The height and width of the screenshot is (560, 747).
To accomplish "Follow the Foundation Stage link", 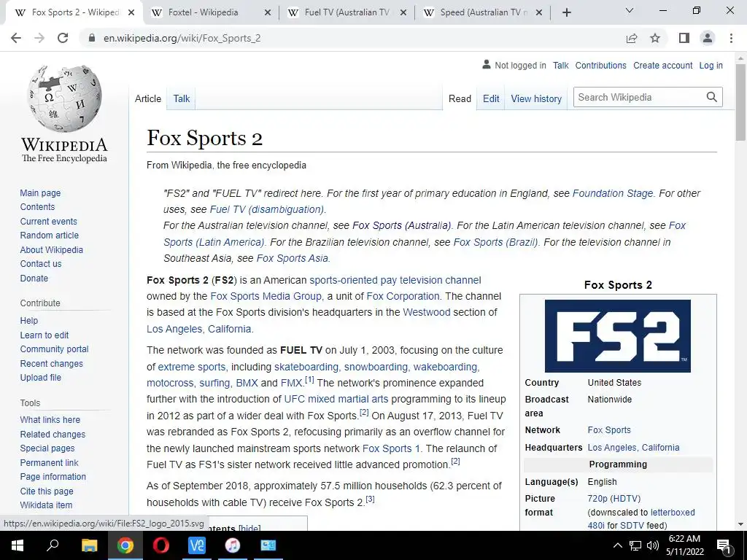I will tap(613, 193).
